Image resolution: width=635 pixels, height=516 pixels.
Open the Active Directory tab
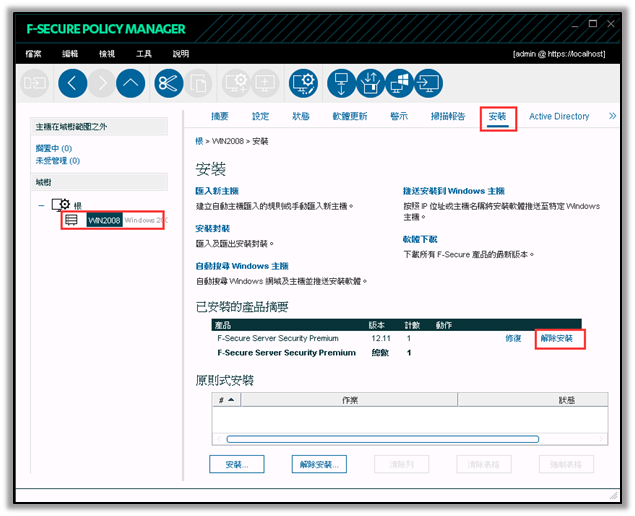tap(559, 116)
